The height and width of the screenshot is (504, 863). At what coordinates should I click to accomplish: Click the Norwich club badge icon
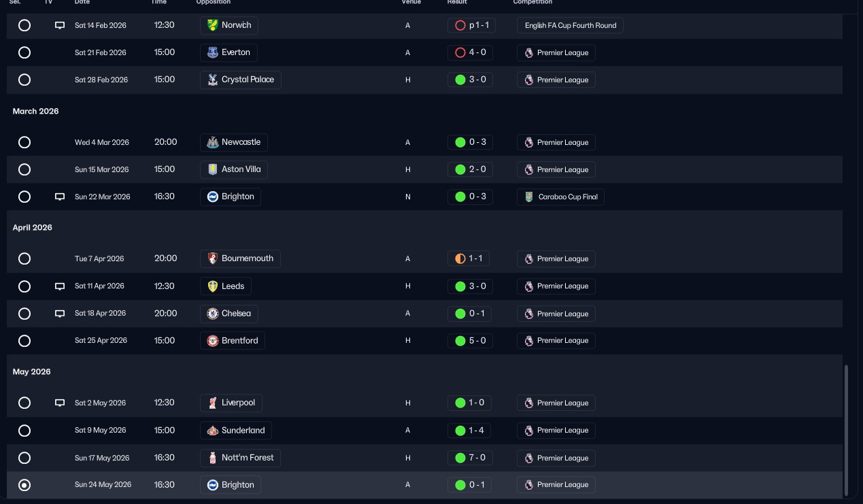point(212,25)
